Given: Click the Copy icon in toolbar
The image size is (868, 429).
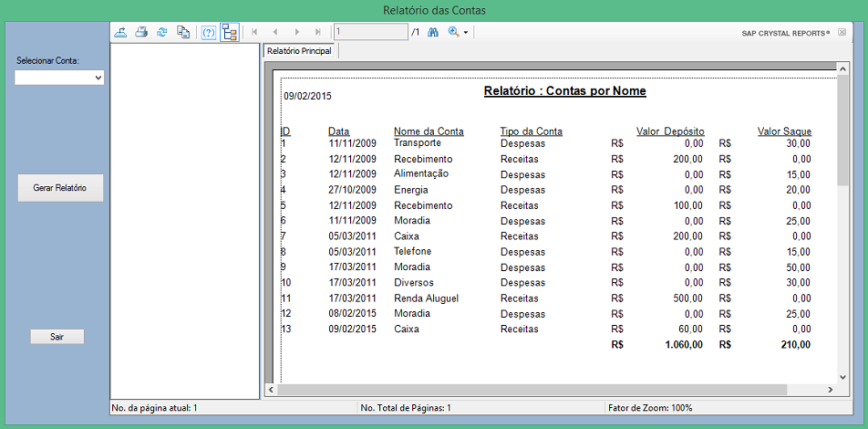Looking at the screenshot, I should tap(183, 32).
